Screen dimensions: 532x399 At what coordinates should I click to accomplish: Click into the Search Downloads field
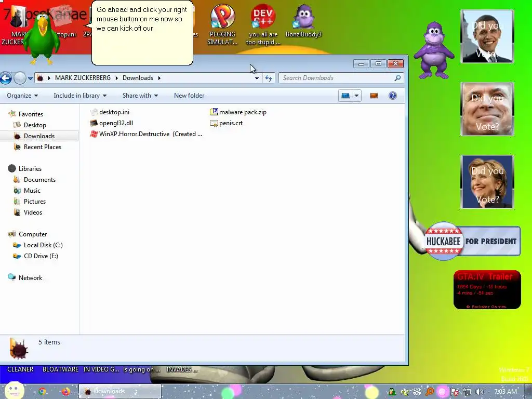click(x=341, y=78)
